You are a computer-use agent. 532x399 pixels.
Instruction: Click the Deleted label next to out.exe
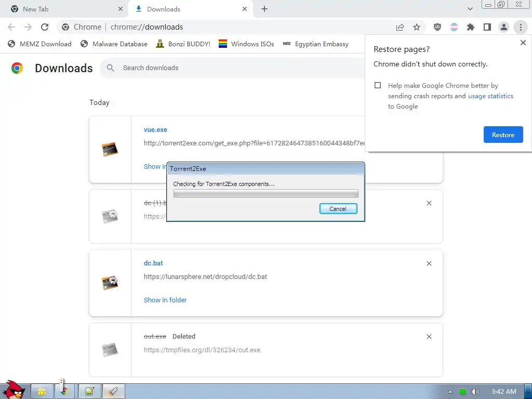coord(184,337)
